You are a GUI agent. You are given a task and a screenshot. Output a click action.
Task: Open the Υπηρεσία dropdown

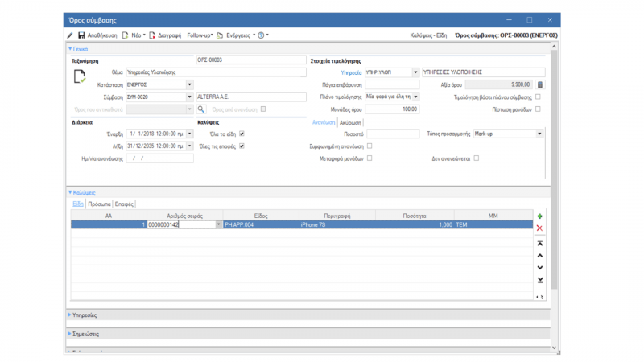415,72
